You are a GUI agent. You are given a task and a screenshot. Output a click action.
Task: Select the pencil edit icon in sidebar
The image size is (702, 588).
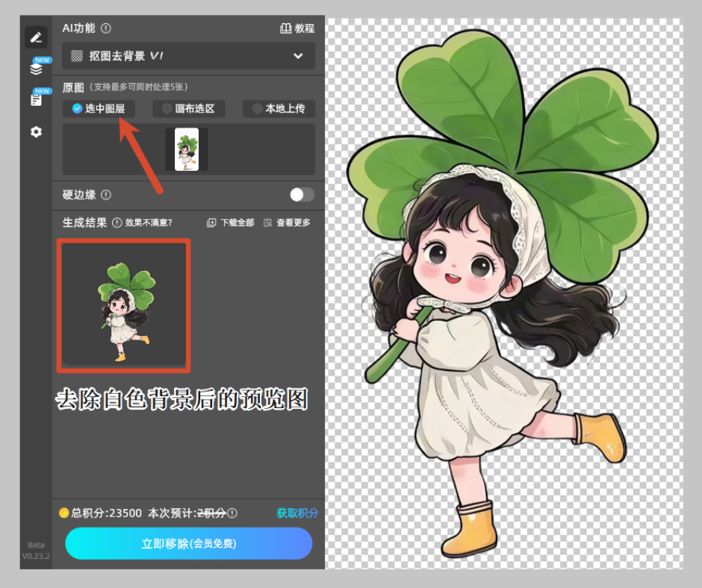pos(36,37)
